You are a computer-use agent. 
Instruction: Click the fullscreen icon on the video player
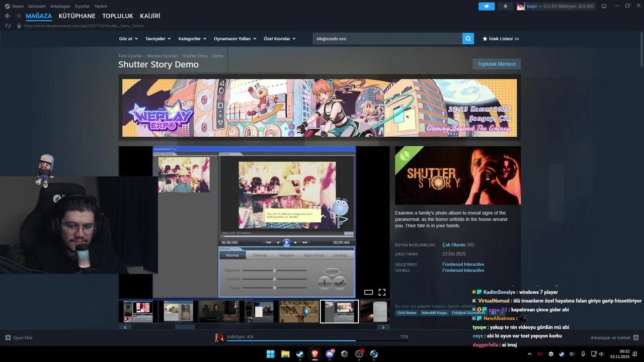coord(382,292)
